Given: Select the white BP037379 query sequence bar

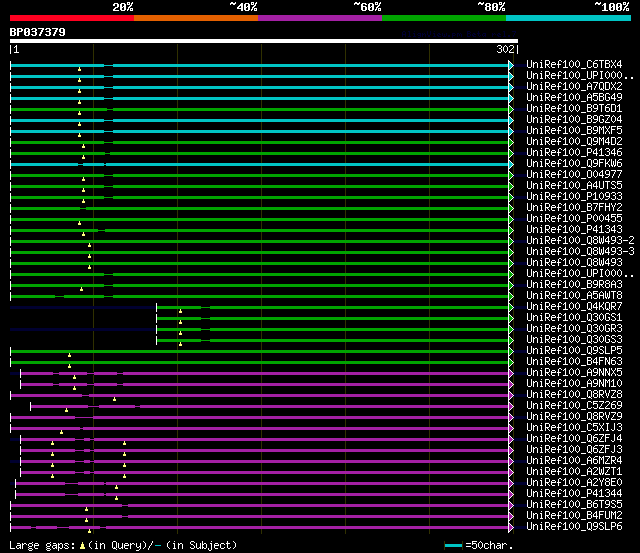Looking at the screenshot, I should (264, 41).
